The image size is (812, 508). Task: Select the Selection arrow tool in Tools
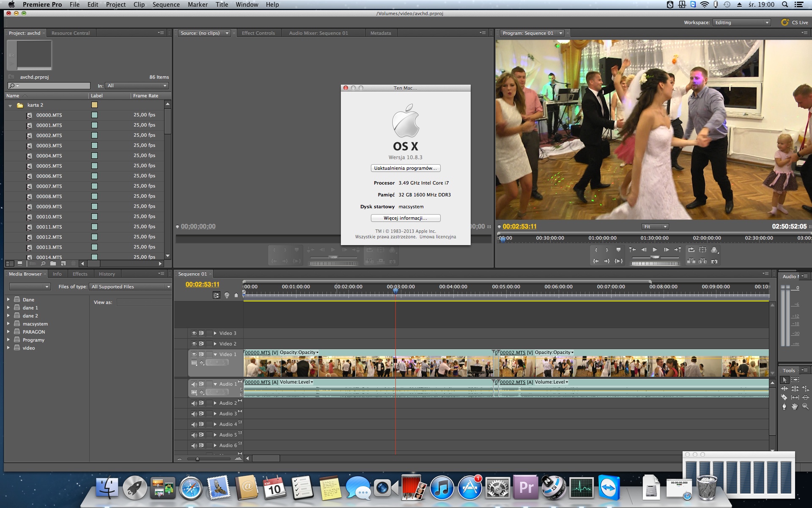785,380
